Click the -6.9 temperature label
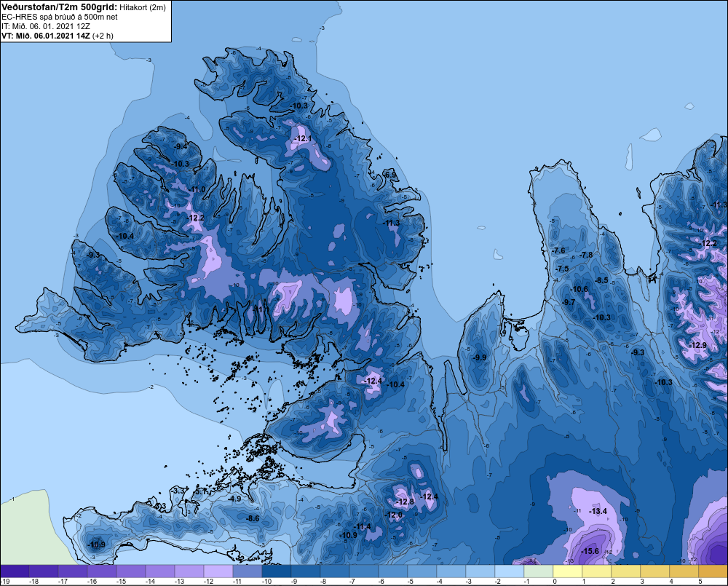The height and width of the screenshot is (586, 728). click(x=390, y=175)
